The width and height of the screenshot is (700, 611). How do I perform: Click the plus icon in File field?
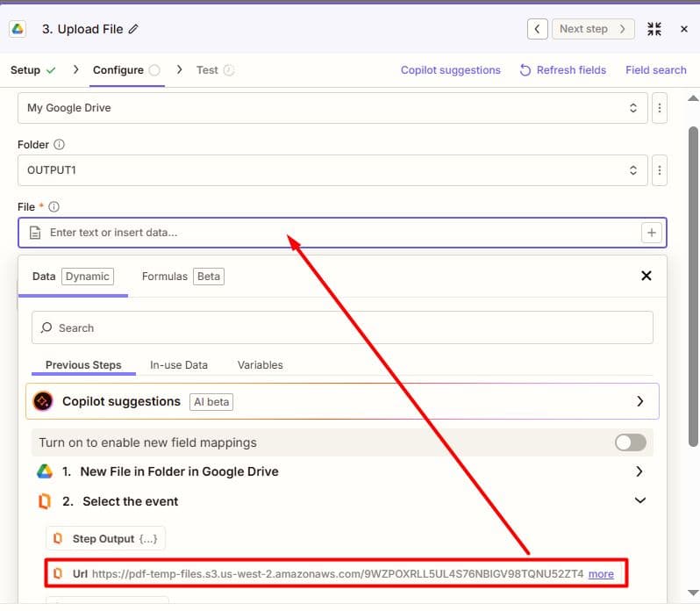pos(651,233)
